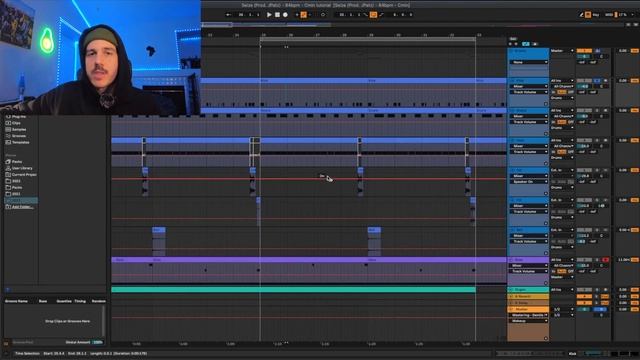
Task: Open the Speaker On automation dropdown
Action: [x=529, y=182]
